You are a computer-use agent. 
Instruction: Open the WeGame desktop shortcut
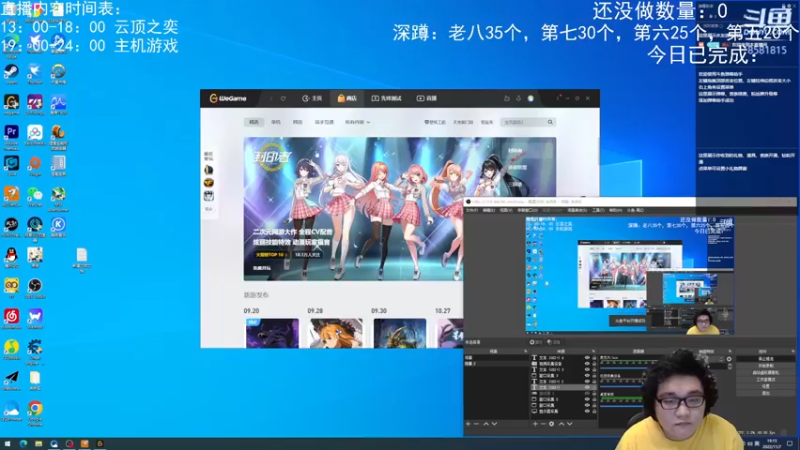[11, 102]
